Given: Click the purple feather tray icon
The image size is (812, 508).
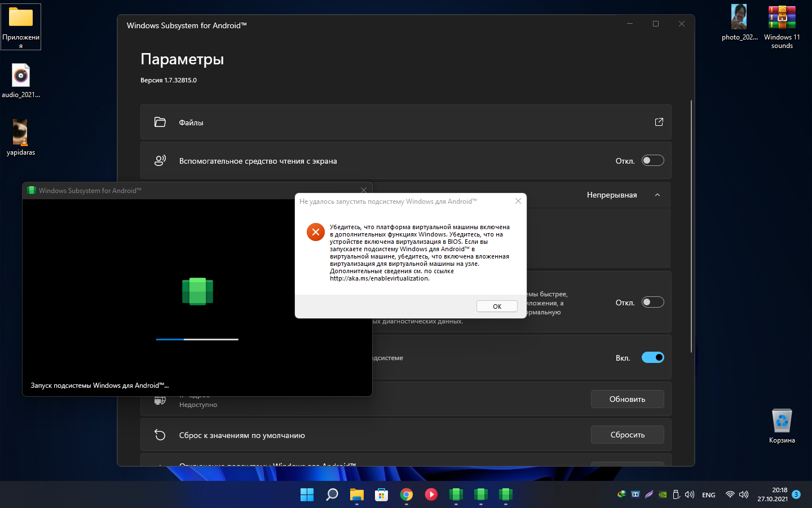Looking at the screenshot, I should click(x=649, y=494).
